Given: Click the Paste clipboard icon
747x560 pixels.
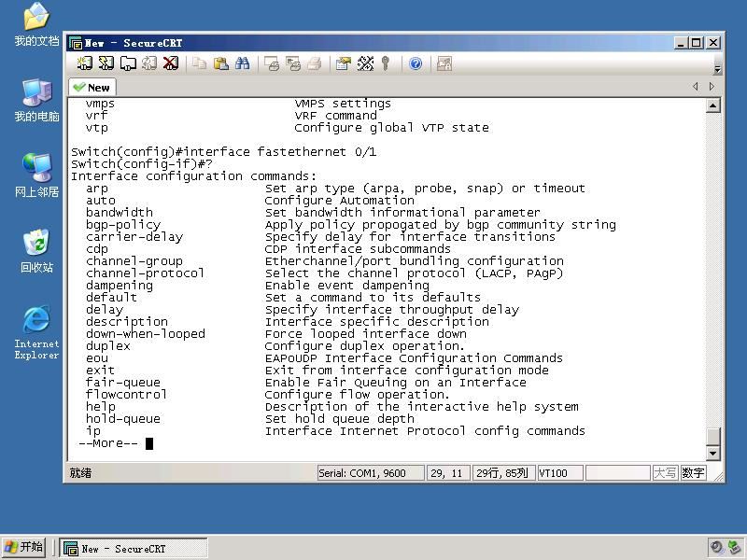Looking at the screenshot, I should 220,63.
